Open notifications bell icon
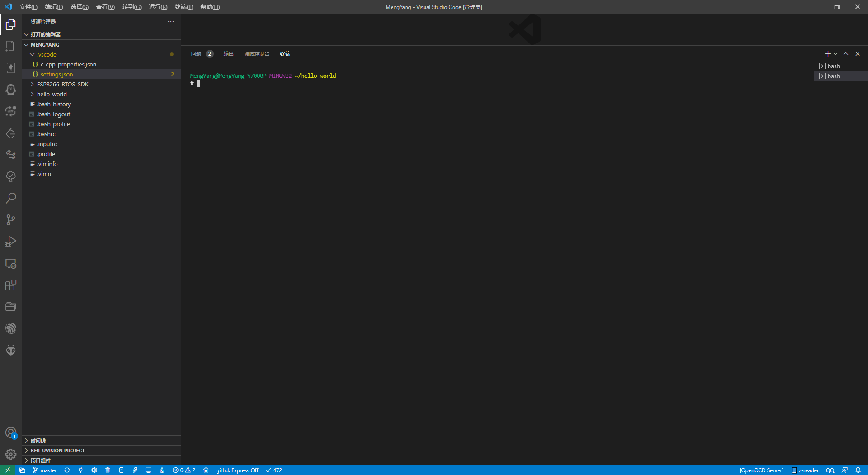The image size is (868, 475). point(858,470)
